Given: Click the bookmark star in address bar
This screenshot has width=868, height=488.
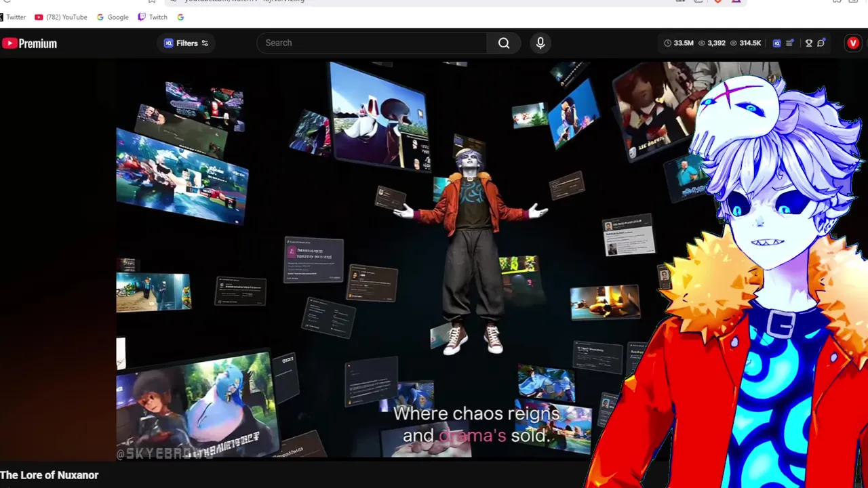Looking at the screenshot, I should (152, 1).
